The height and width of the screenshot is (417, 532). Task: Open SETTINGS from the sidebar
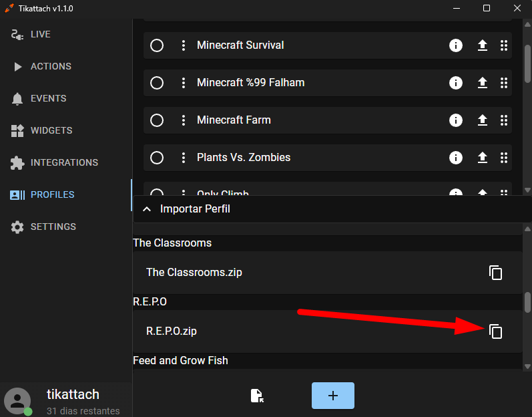tap(66, 227)
